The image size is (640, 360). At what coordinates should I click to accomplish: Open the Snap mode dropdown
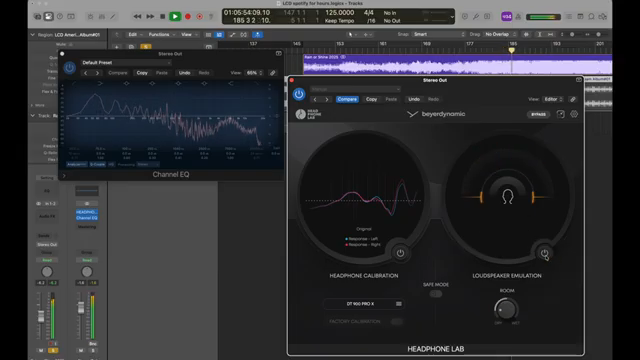pyautogui.click(x=438, y=34)
